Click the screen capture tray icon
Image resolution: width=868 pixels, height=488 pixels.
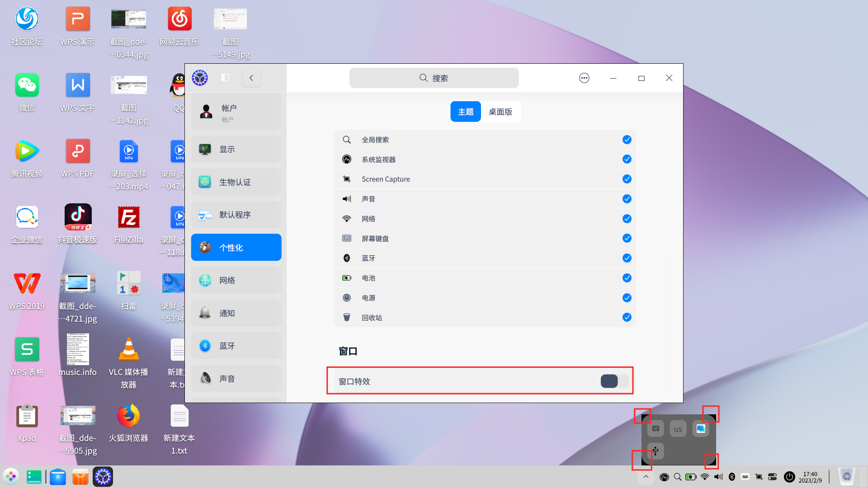tap(759, 477)
